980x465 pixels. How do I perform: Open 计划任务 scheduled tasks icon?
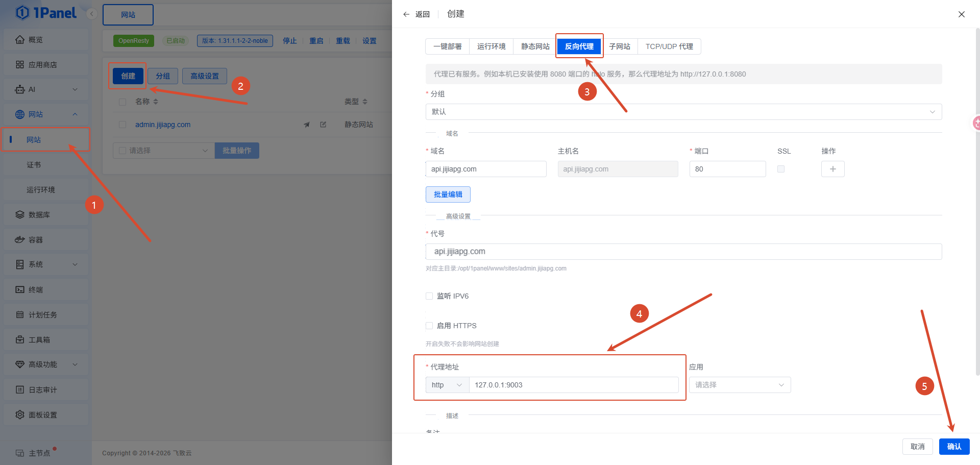(20, 314)
